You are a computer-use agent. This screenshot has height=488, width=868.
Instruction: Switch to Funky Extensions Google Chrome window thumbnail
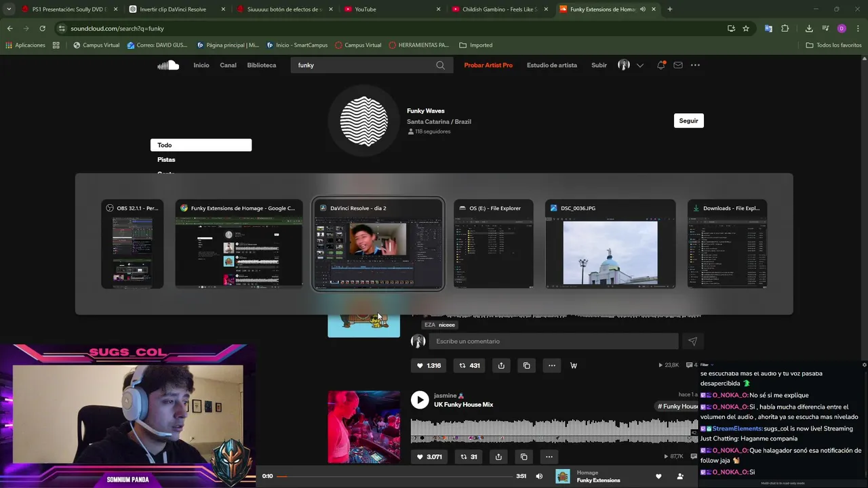coord(239,244)
